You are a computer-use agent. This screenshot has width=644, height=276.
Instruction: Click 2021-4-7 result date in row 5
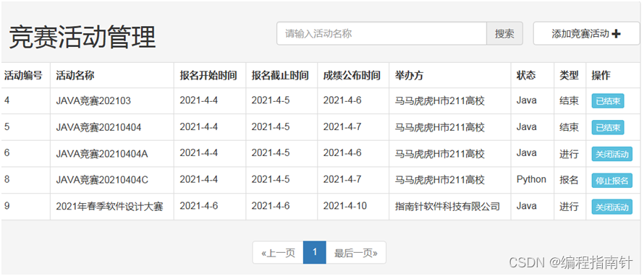pyautogui.click(x=353, y=128)
